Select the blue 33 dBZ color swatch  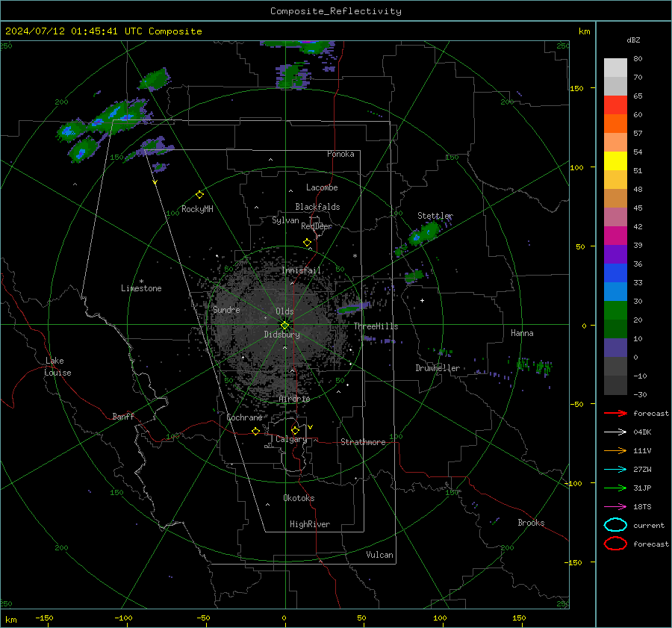coord(615,273)
